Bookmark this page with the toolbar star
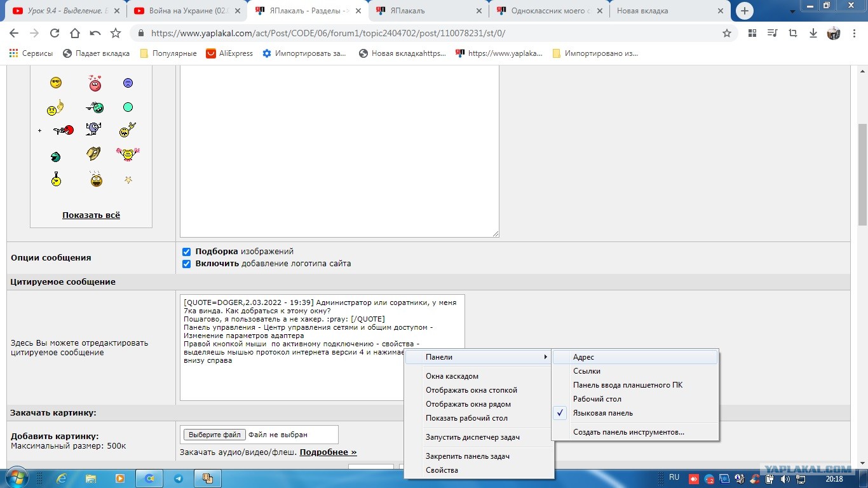Image resolution: width=868 pixels, height=488 pixels. [116, 33]
